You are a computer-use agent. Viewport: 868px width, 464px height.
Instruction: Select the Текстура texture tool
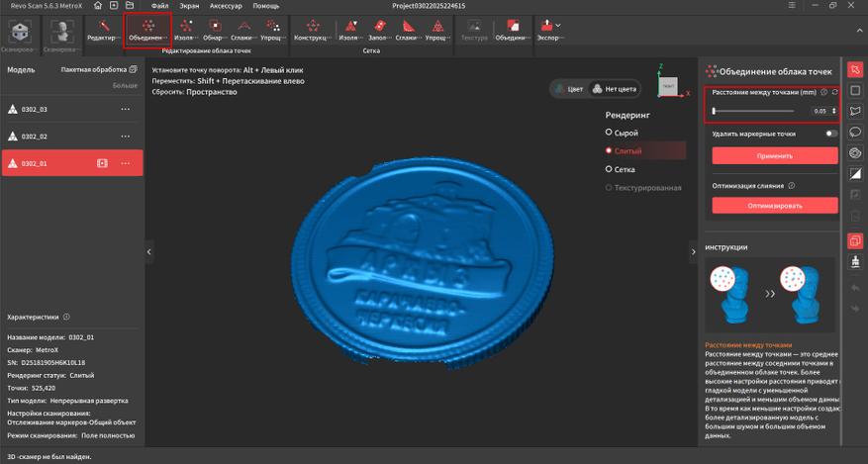tap(474, 31)
